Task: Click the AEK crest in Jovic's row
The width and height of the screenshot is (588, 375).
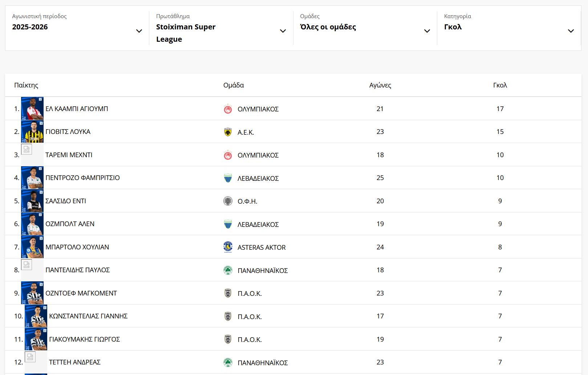Action: pyautogui.click(x=228, y=132)
